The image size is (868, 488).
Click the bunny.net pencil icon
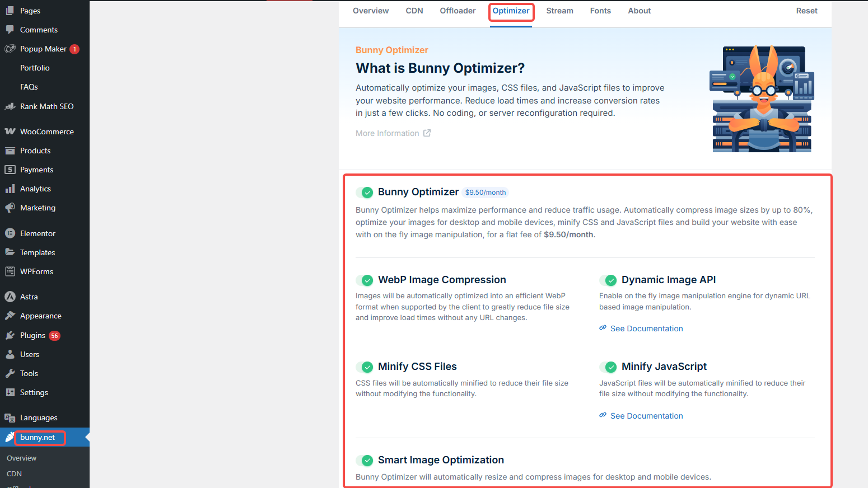9,437
